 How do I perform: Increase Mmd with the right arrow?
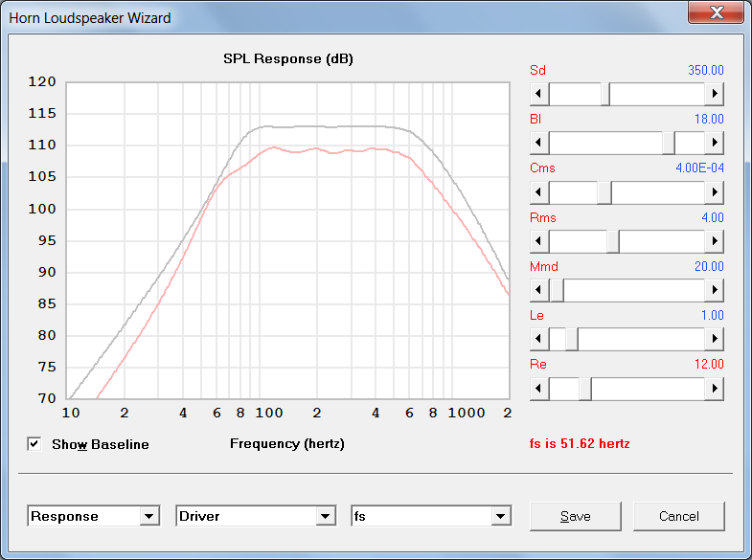(x=714, y=290)
